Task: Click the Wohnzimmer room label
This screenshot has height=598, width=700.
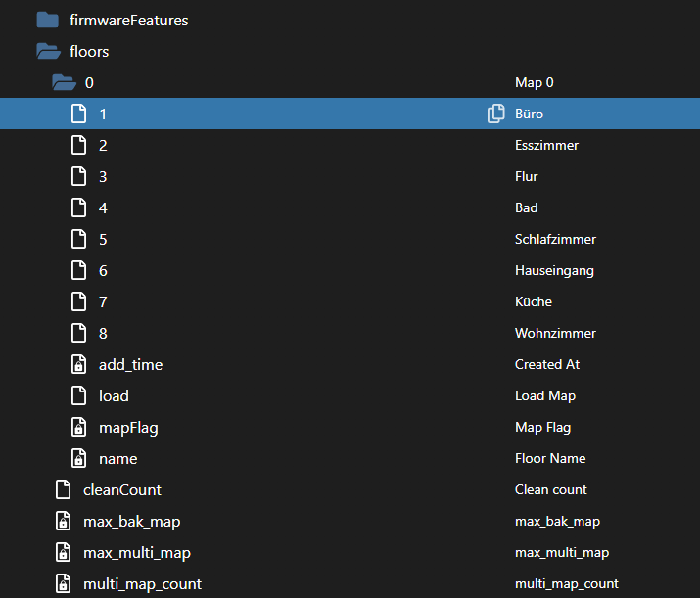Action: 555,333
